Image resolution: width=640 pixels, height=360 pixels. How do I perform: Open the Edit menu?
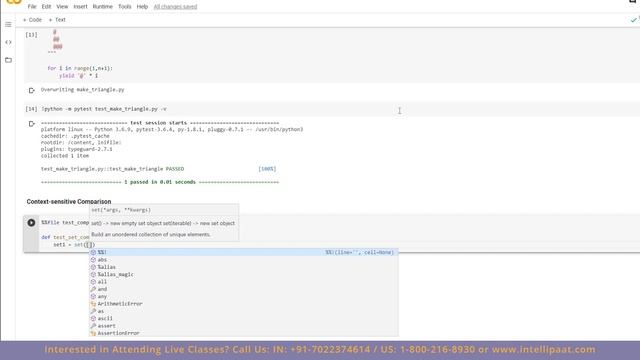[x=47, y=7]
